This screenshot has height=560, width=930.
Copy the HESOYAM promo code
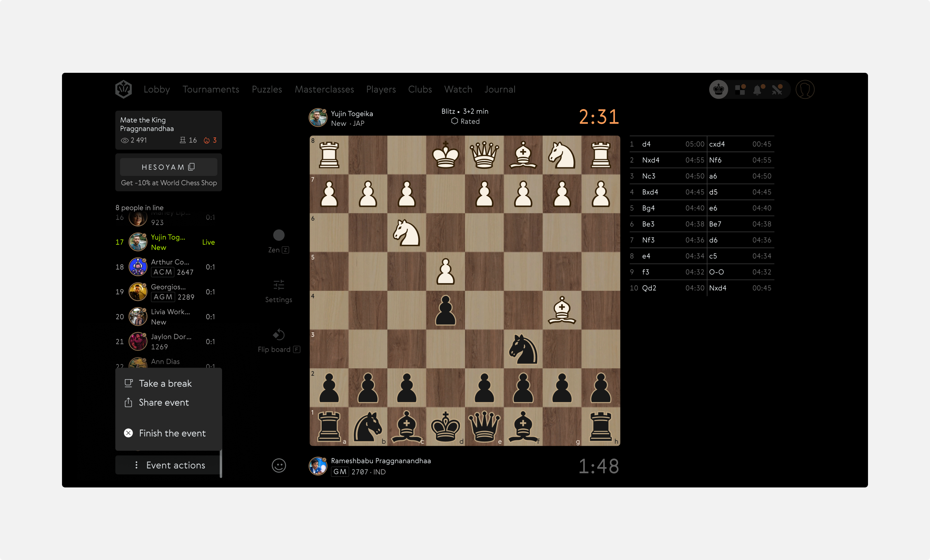coord(191,167)
